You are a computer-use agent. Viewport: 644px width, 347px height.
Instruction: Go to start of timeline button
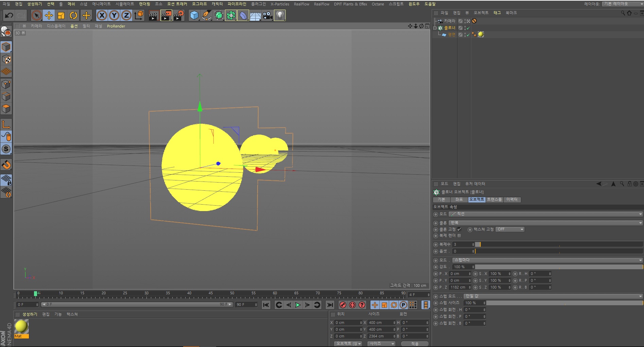266,305
